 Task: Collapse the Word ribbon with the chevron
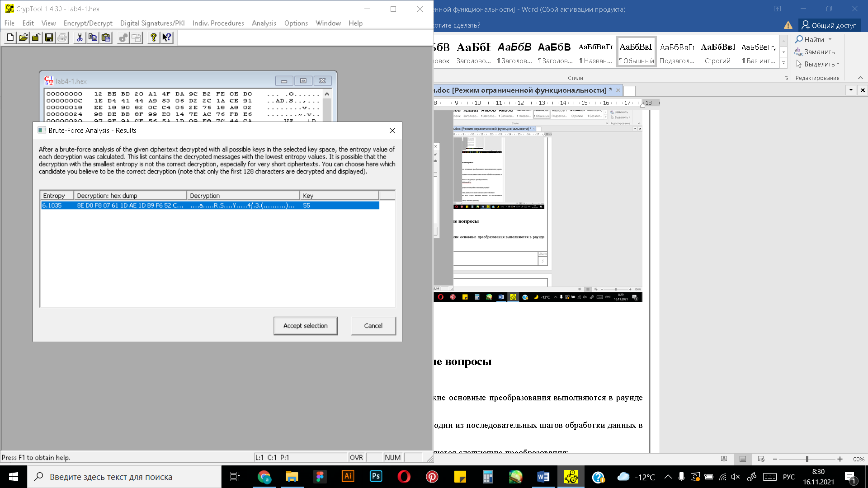860,78
